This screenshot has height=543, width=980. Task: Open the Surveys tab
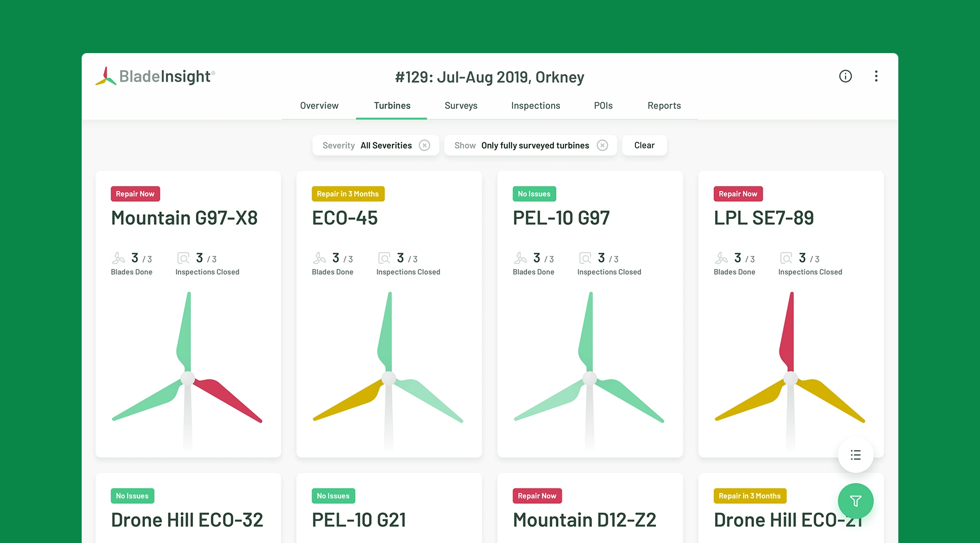click(x=461, y=106)
